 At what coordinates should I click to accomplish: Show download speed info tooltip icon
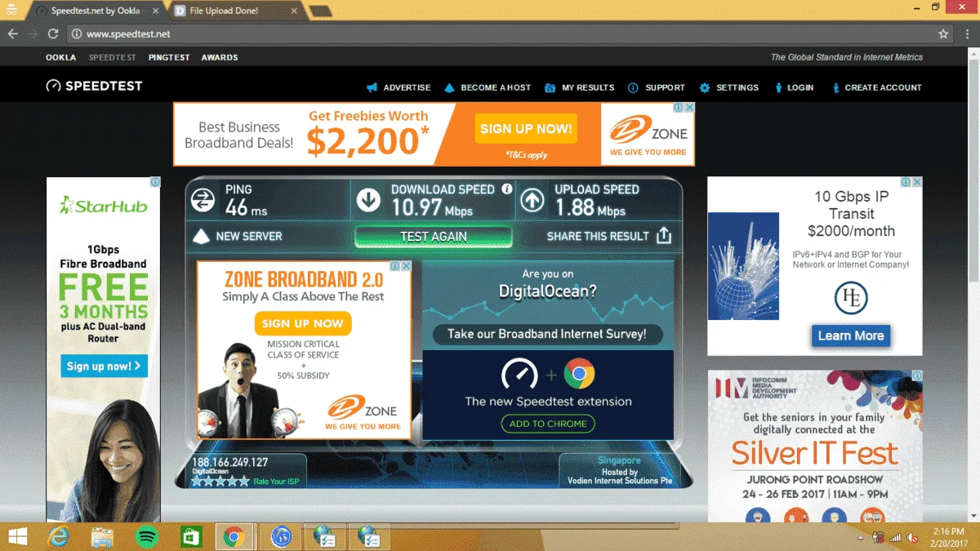[x=507, y=189]
